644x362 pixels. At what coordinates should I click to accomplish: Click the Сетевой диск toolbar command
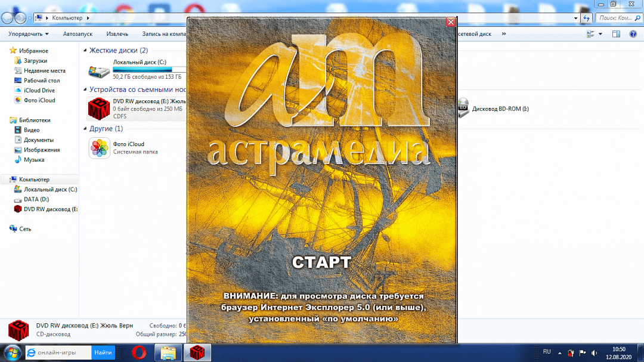click(475, 34)
